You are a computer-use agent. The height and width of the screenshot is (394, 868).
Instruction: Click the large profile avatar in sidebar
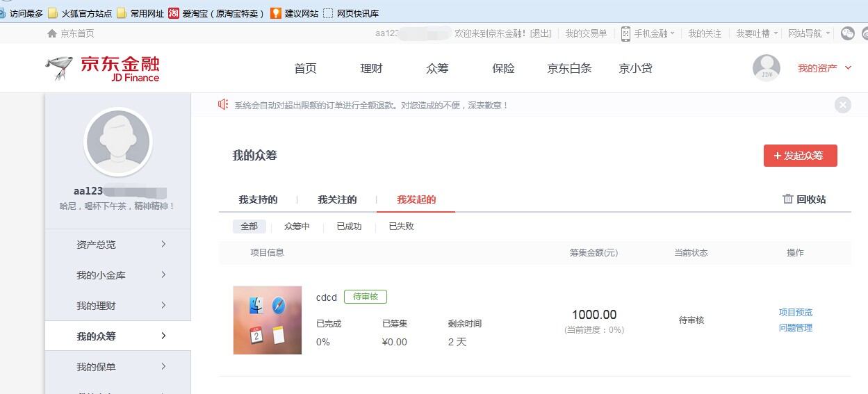[x=117, y=141]
